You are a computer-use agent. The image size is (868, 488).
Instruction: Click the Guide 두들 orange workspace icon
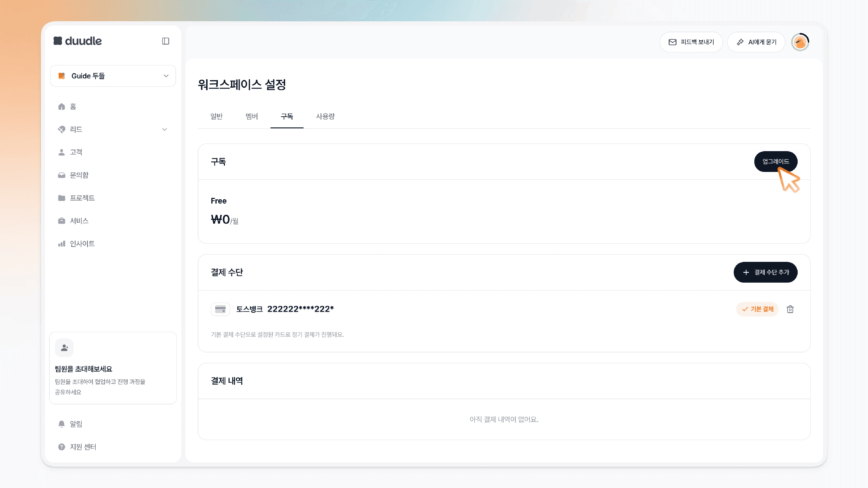[62, 76]
